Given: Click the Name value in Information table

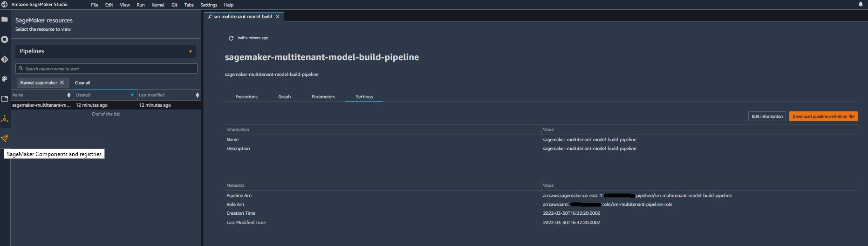Looking at the screenshot, I should (589, 140).
